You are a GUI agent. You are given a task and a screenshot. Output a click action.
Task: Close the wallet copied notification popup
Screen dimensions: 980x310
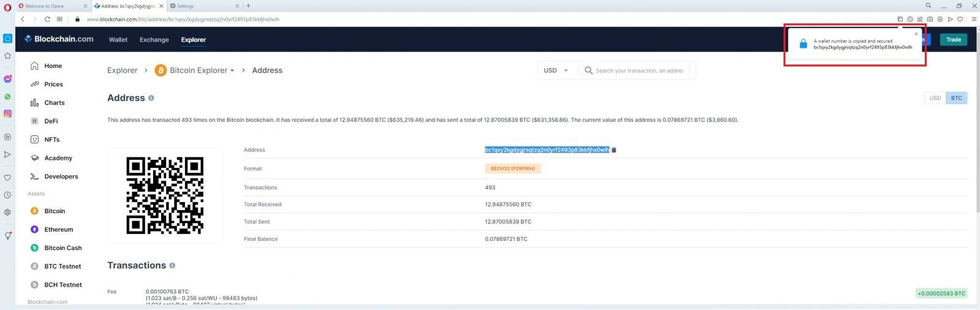tap(916, 34)
